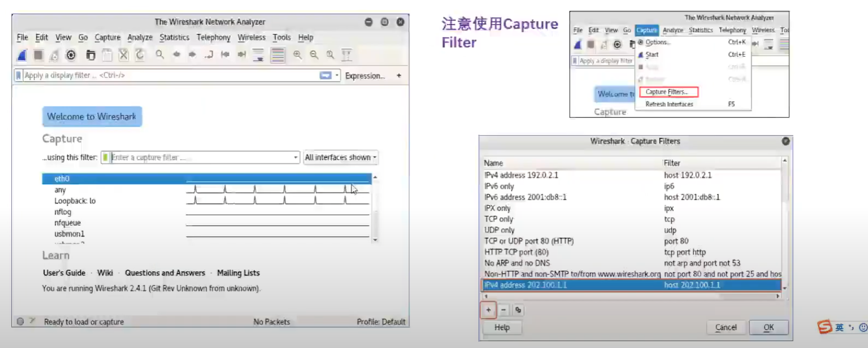
Task: Go to next packet right arrow
Action: [x=192, y=55]
